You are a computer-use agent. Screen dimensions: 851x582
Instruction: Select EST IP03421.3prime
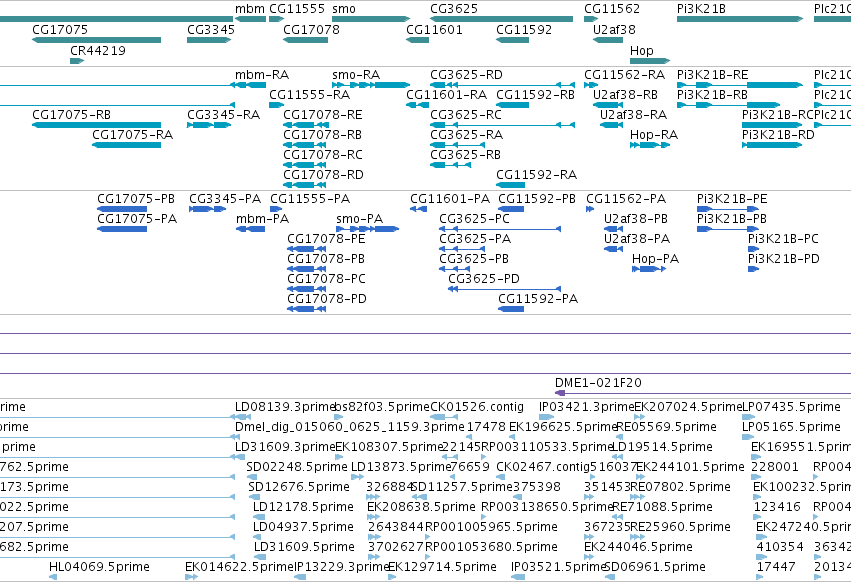point(547,417)
